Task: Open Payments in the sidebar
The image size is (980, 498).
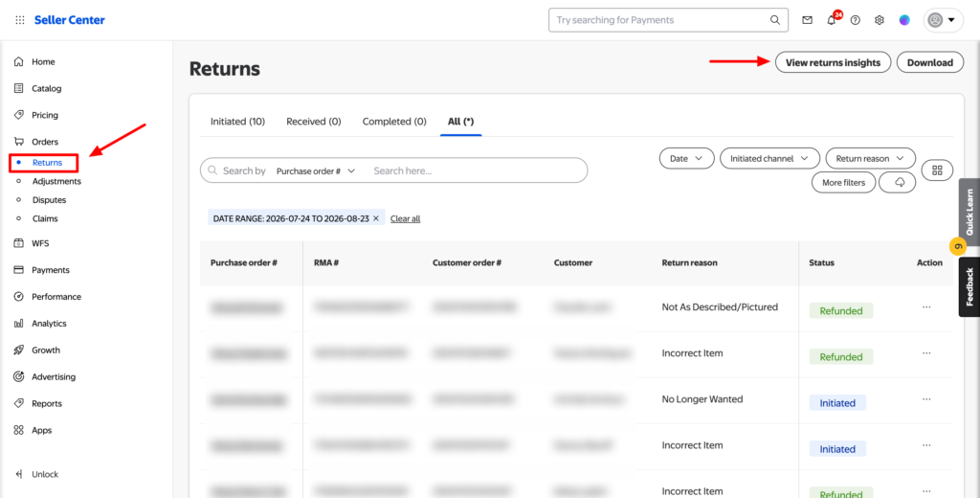Action: pos(50,270)
